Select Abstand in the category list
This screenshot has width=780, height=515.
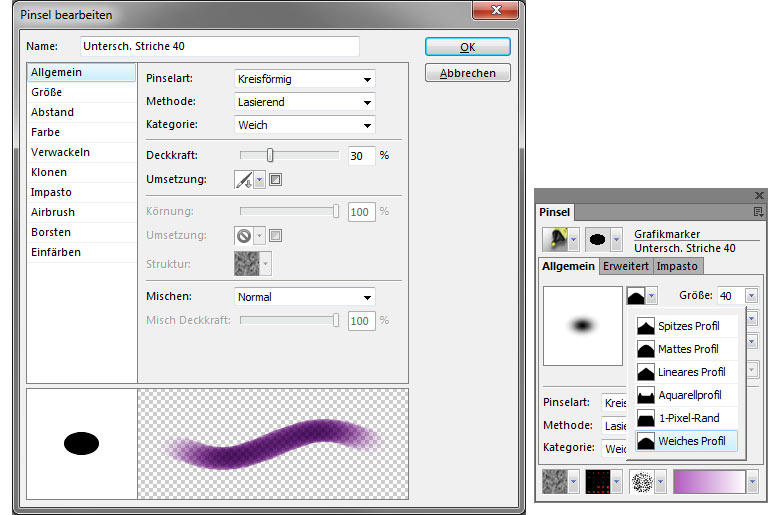pos(81,112)
